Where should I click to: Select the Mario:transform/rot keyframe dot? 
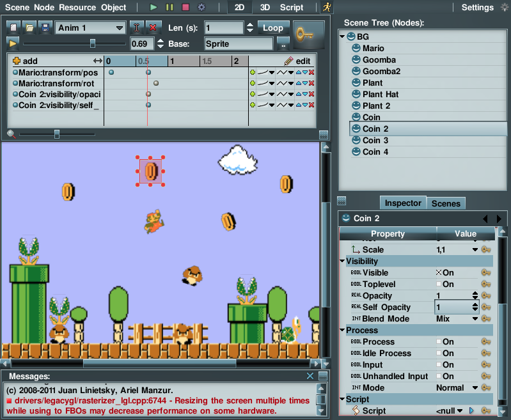(x=156, y=83)
